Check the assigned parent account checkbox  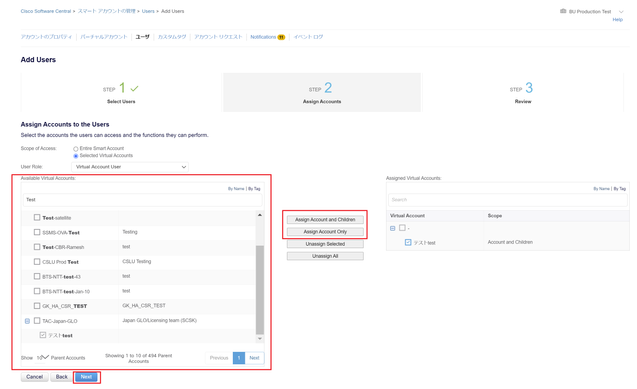(402, 228)
